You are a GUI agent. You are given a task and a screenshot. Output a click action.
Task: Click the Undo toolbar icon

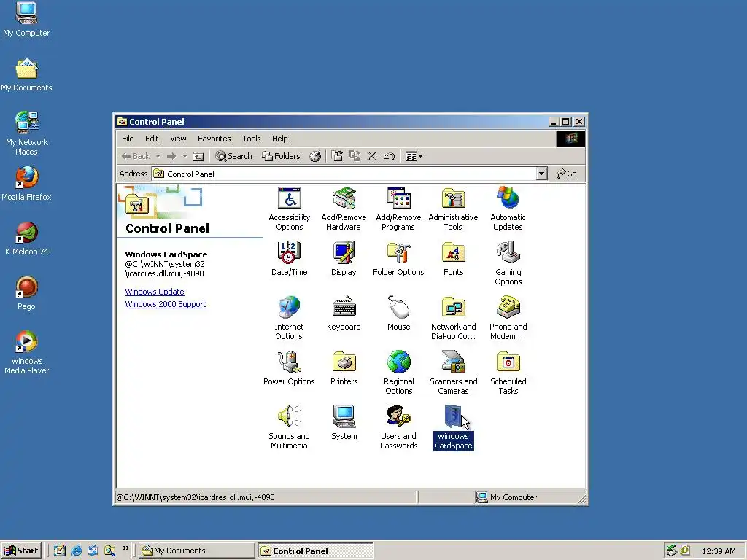click(389, 156)
